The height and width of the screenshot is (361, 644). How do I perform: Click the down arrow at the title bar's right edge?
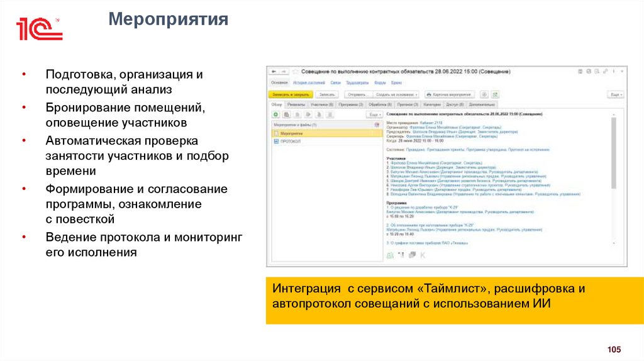pyautogui.click(x=622, y=72)
